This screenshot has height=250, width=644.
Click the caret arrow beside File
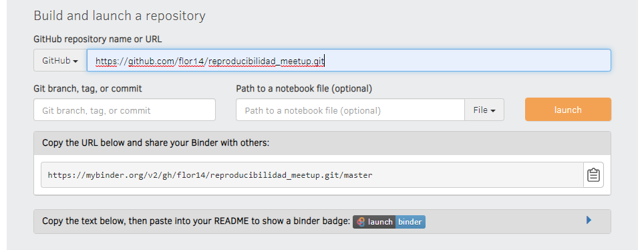pyautogui.click(x=493, y=110)
